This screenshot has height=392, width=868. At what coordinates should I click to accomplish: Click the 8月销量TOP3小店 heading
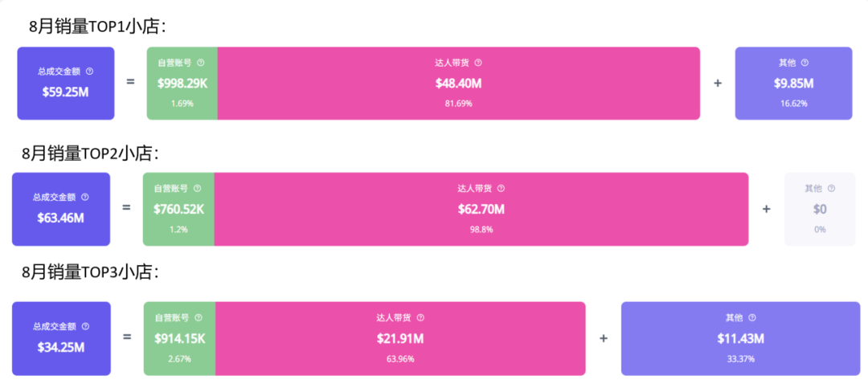(90, 273)
